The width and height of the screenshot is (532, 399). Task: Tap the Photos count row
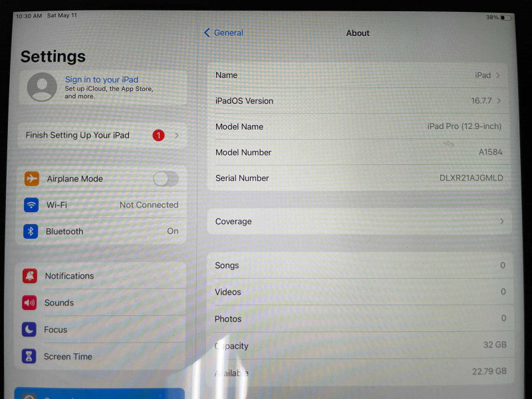(x=360, y=319)
